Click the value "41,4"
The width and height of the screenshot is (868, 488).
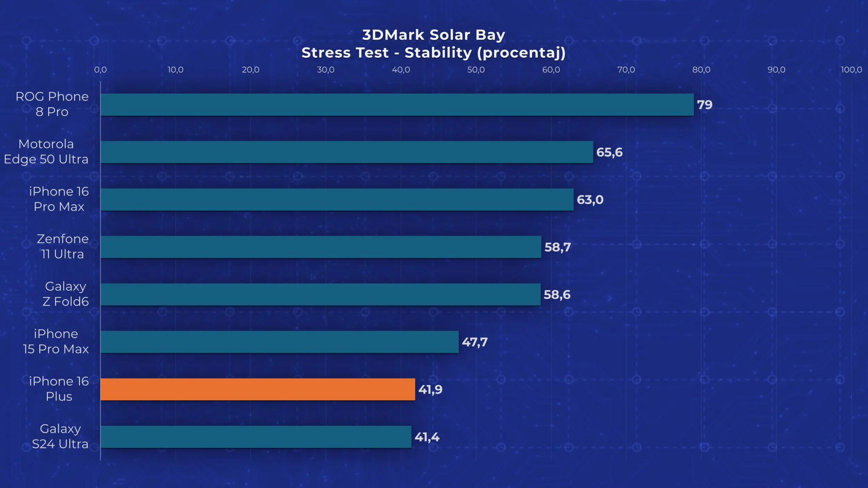point(427,437)
